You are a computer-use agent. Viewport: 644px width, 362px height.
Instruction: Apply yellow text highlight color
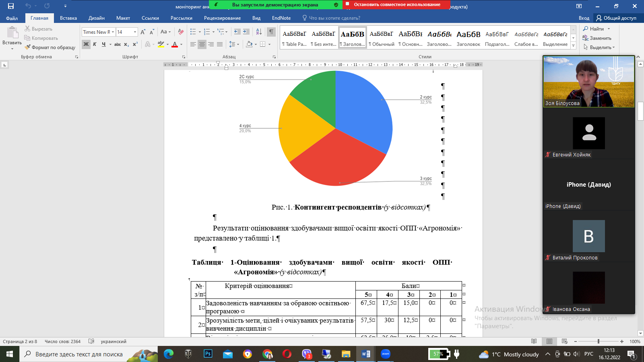tap(161, 44)
